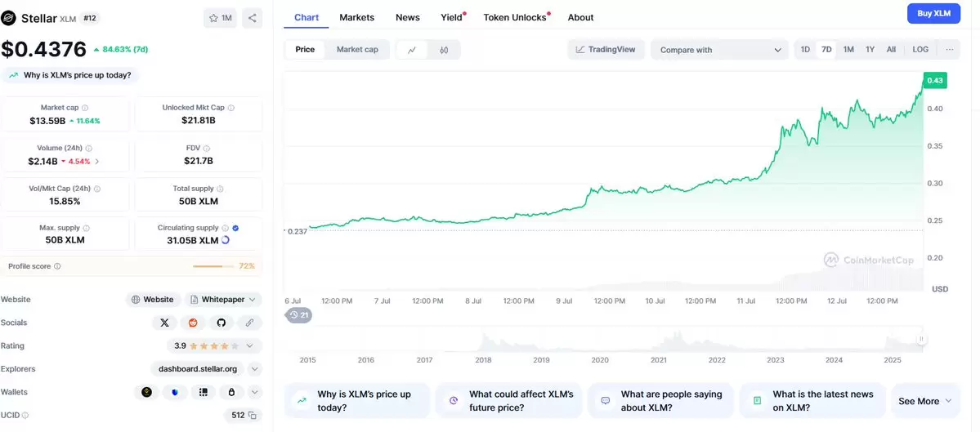The image size is (980, 432).
Task: Open dashboard.stellar.org explorer link
Action: [x=198, y=369]
